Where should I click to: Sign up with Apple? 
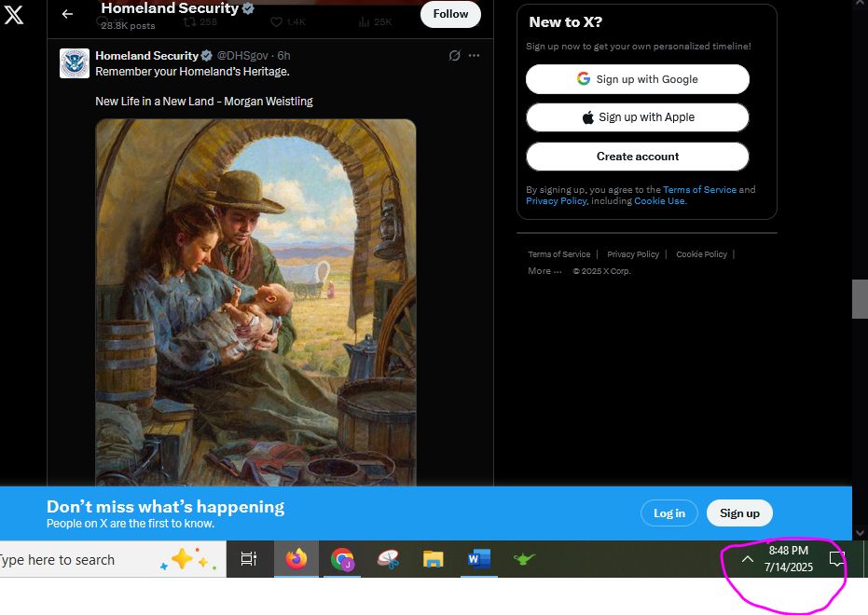coord(637,117)
